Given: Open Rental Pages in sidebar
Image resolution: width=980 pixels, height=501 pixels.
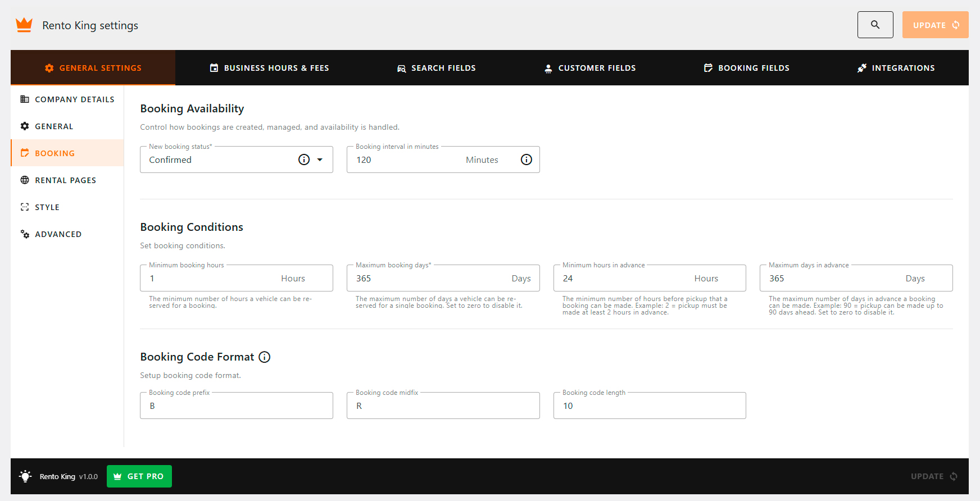Looking at the screenshot, I should coord(67,180).
